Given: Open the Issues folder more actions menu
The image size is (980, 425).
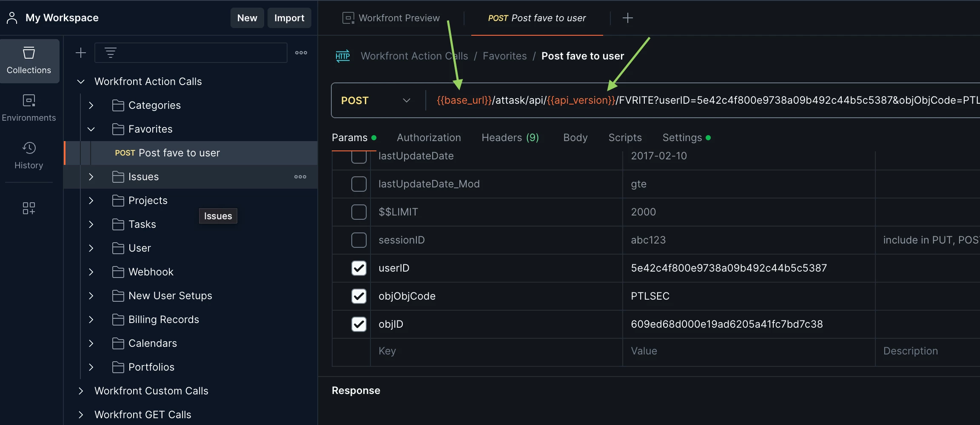Looking at the screenshot, I should click(300, 177).
